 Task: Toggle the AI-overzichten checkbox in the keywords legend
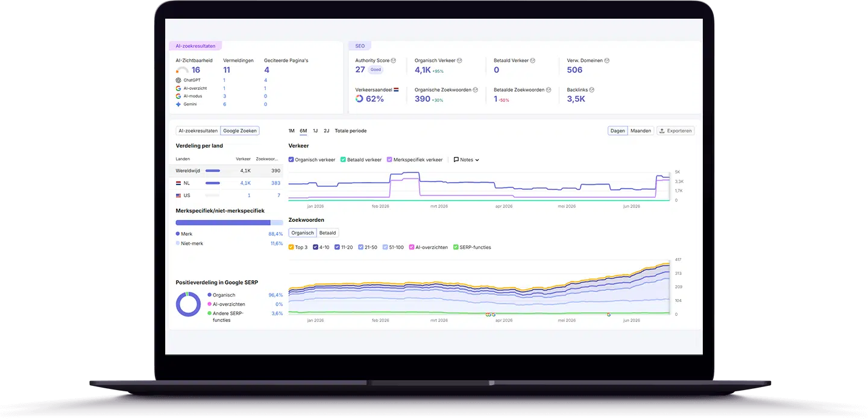click(x=411, y=247)
